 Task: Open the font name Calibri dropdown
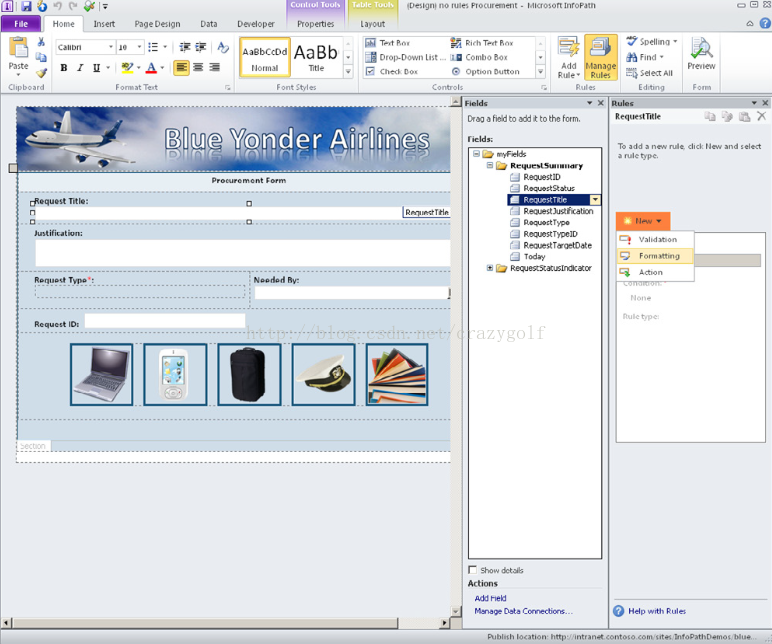point(111,47)
